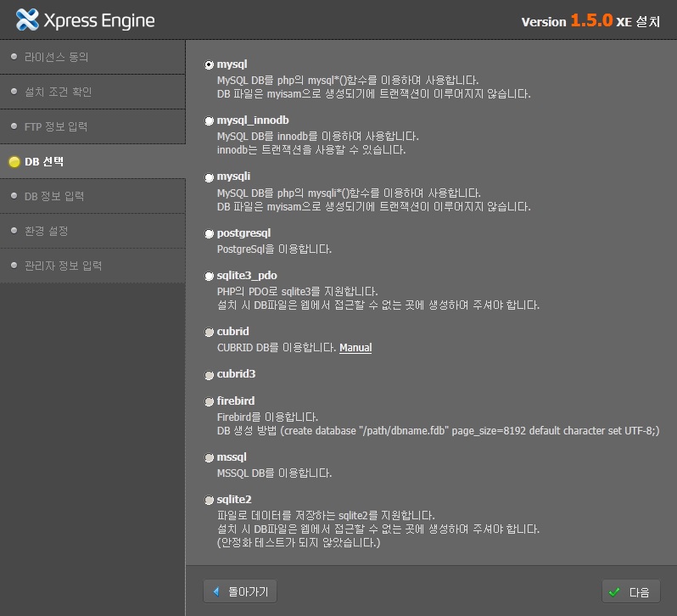Viewport: 677px width, 616px height.
Task: Go to the 설치 조건 확인 step
Action: (92, 92)
